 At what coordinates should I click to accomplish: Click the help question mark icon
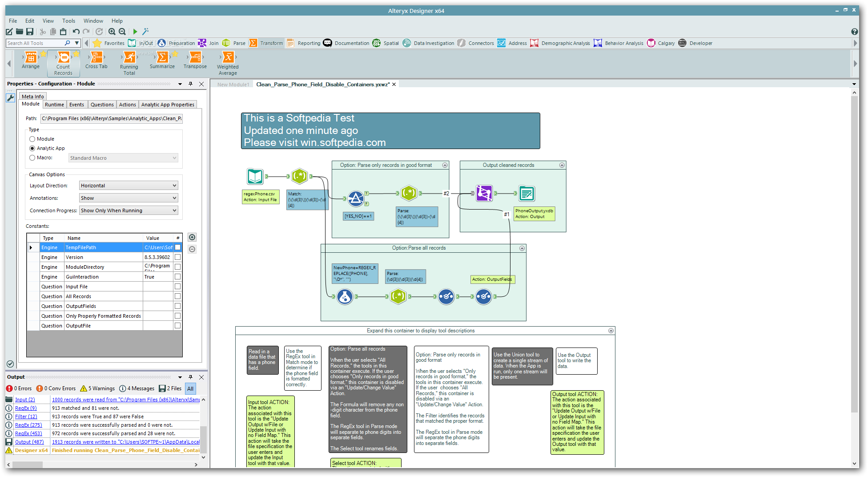[854, 32]
